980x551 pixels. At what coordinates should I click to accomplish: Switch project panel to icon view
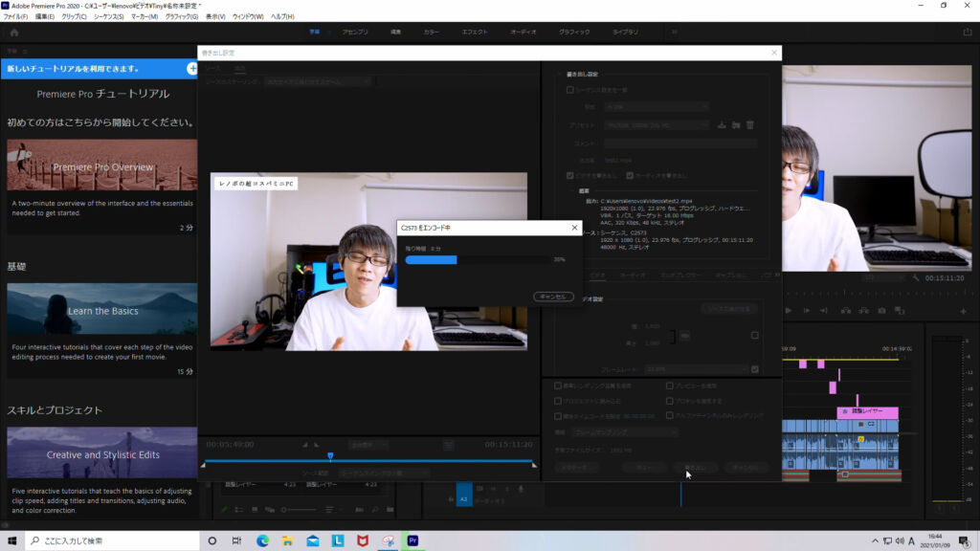pos(255,510)
